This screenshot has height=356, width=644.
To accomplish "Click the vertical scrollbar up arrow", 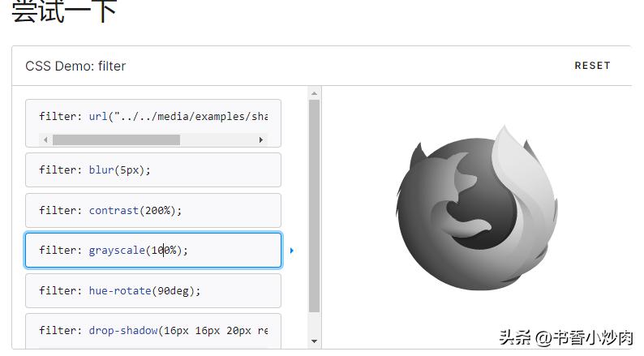I will click(x=315, y=93).
